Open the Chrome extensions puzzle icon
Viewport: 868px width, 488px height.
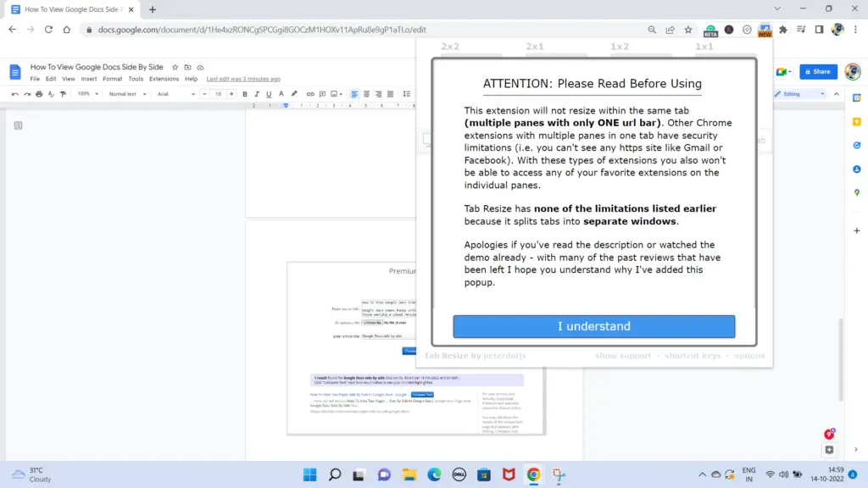click(783, 30)
